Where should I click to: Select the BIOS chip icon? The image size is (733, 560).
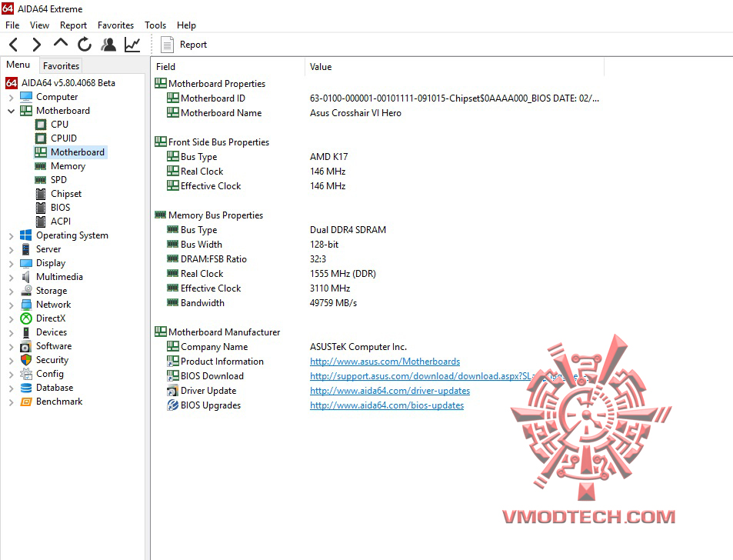[41, 208]
